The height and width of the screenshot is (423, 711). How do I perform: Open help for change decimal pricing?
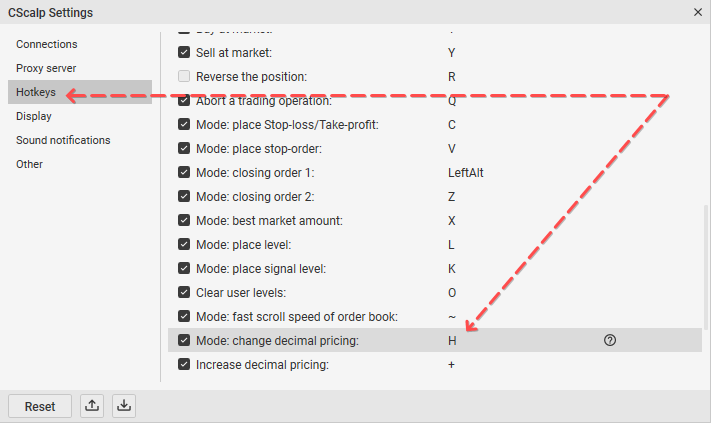(x=609, y=340)
